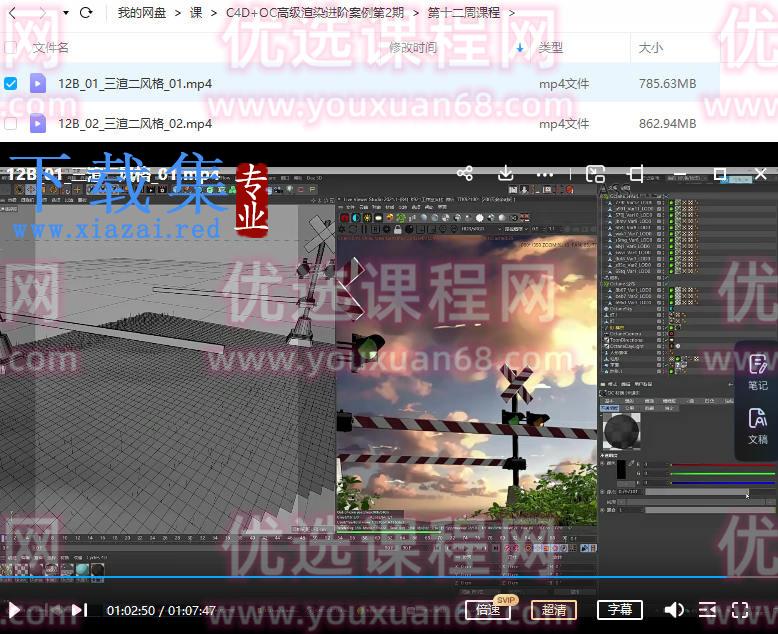Expand the chevron after 第十二周课程
This screenshot has height=634, width=778.
click(512, 13)
